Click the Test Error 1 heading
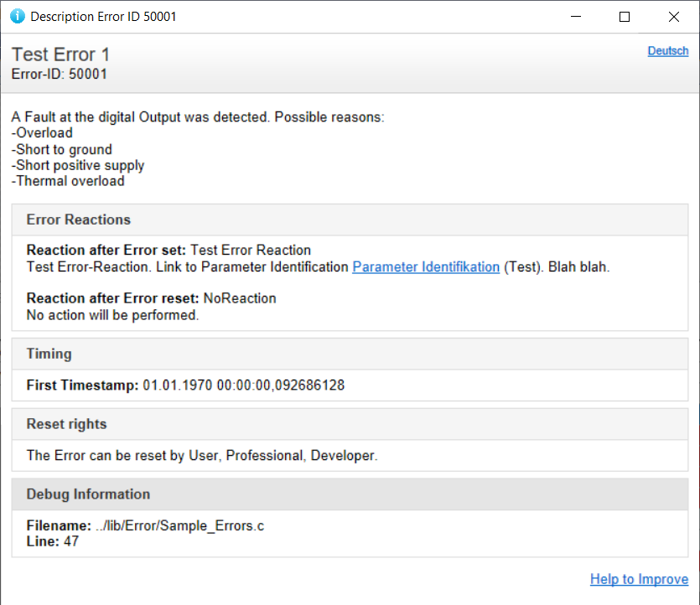 pos(60,54)
